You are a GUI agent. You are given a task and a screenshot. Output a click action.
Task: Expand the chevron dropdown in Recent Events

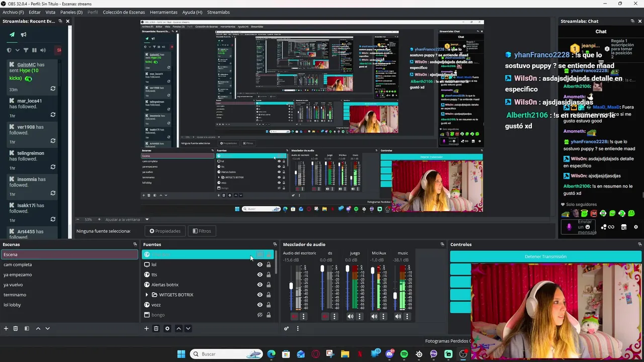point(18,50)
